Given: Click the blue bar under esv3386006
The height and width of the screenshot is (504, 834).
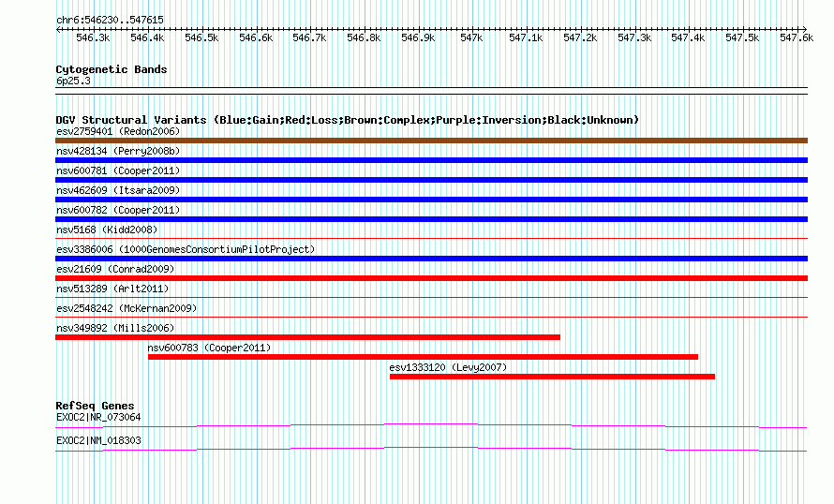Looking at the screenshot, I should point(431,259).
